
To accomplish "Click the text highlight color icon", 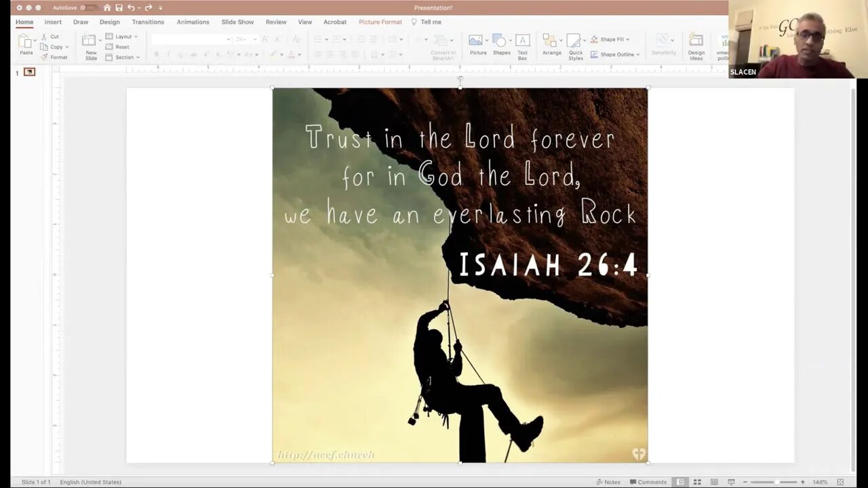I will [273, 54].
